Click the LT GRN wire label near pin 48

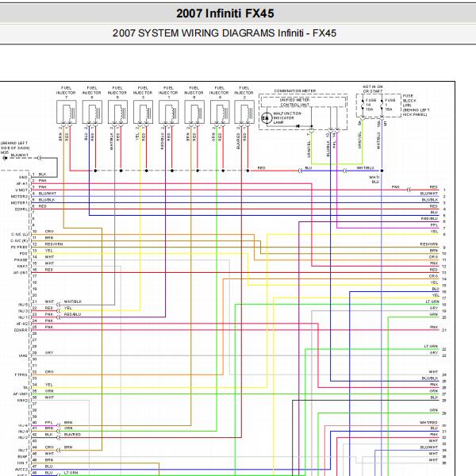[71, 473]
